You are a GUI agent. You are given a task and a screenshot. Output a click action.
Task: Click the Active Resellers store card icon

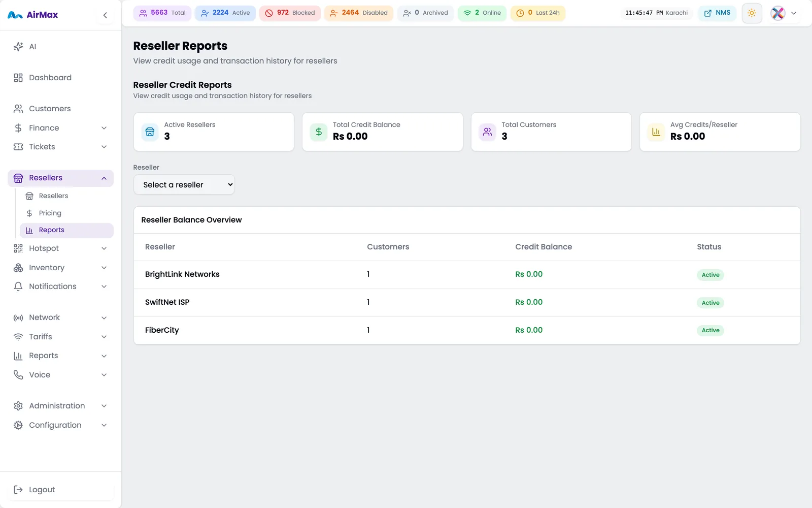pos(150,132)
